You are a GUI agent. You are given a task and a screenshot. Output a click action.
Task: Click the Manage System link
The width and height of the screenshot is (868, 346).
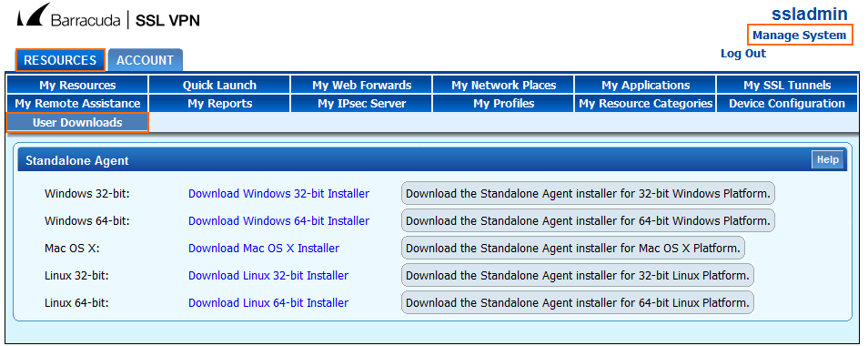point(800,36)
